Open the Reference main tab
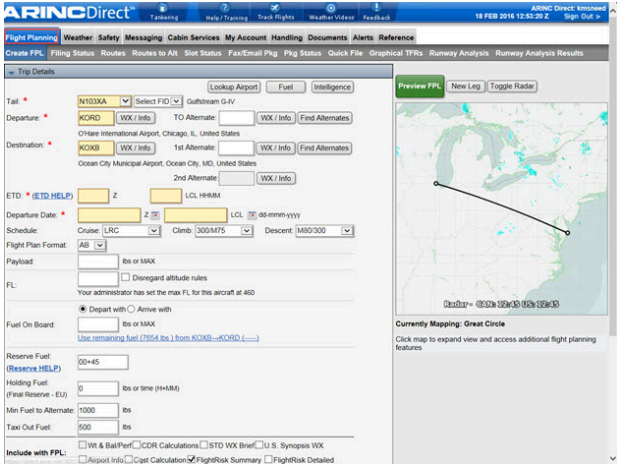The width and height of the screenshot is (617, 464). tap(396, 37)
